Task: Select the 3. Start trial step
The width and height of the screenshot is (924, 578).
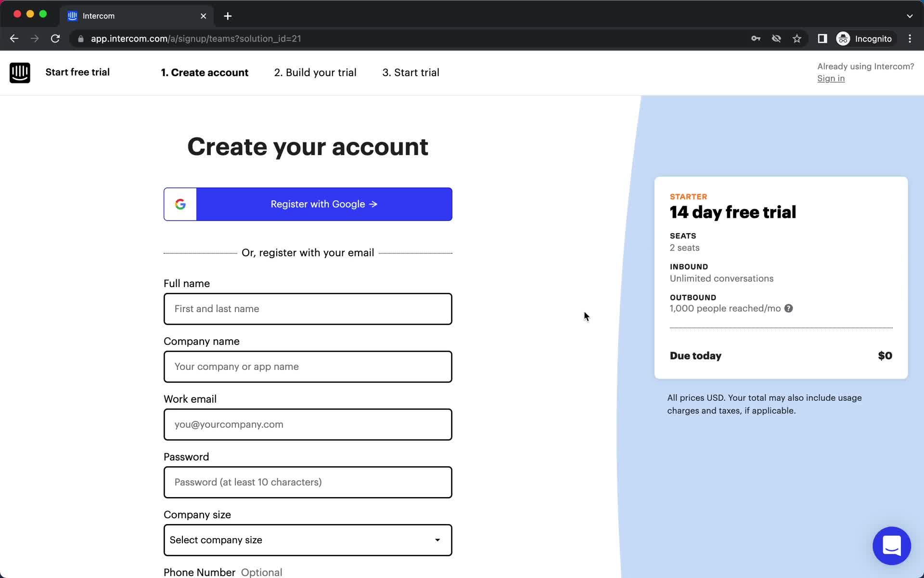Action: pyautogui.click(x=411, y=72)
